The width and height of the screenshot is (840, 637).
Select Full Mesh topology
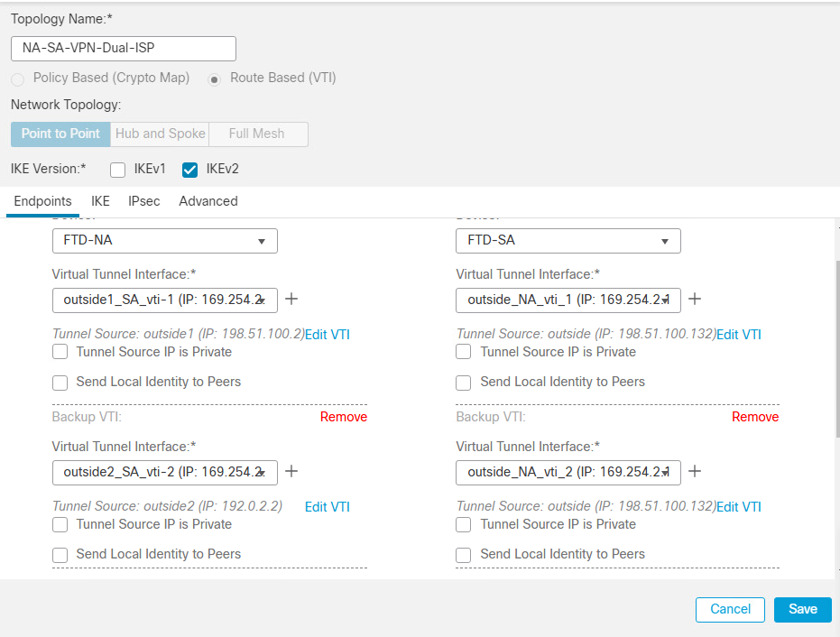point(257,134)
